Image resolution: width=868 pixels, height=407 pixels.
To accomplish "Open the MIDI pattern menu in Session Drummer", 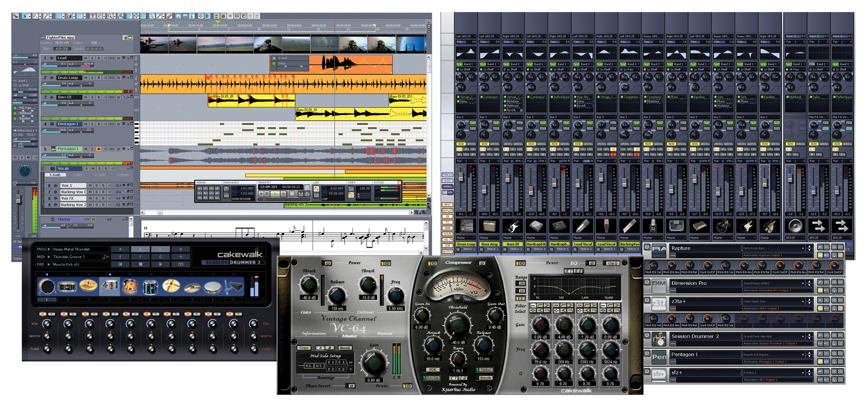I will [43, 257].
